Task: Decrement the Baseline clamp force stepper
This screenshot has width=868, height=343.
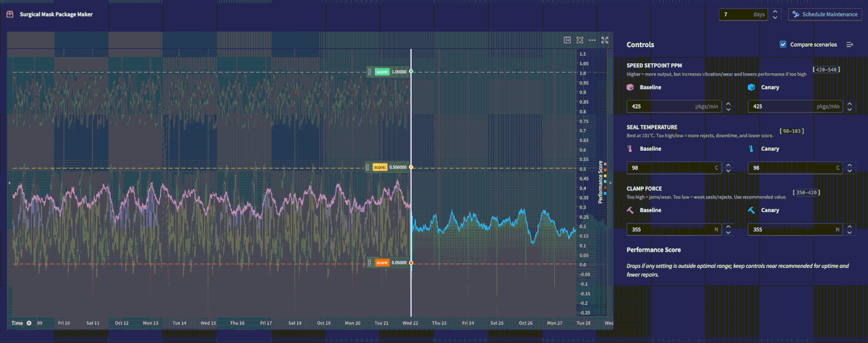Action: click(x=728, y=233)
